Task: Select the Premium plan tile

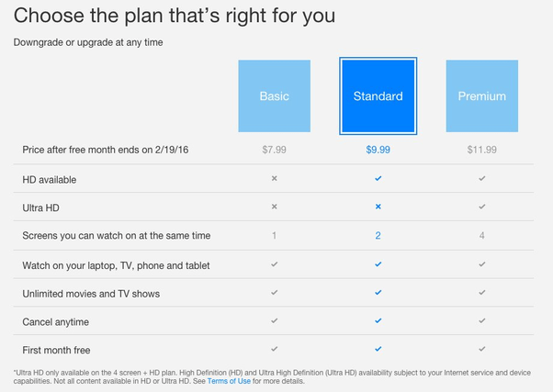Action: pos(481,95)
